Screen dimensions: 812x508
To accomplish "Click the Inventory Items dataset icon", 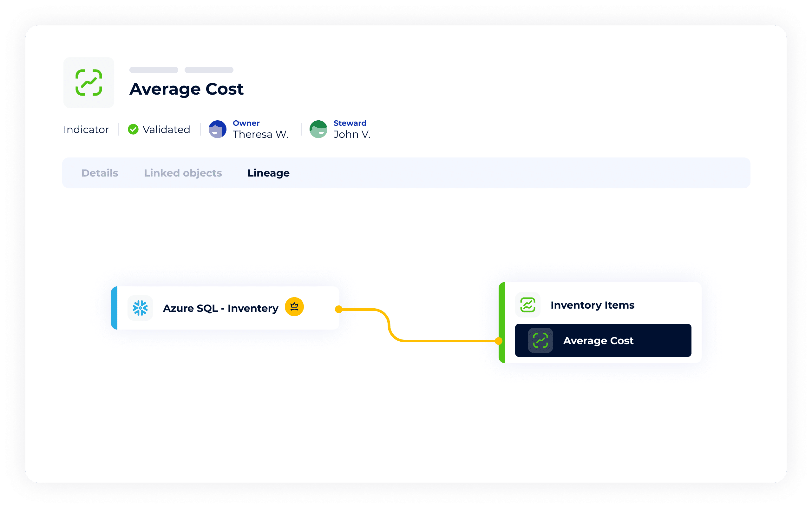I will pyautogui.click(x=527, y=305).
